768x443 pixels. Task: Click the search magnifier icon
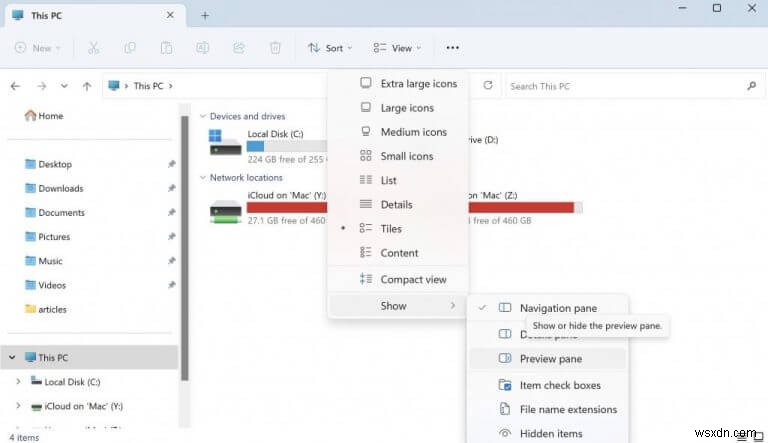(752, 86)
